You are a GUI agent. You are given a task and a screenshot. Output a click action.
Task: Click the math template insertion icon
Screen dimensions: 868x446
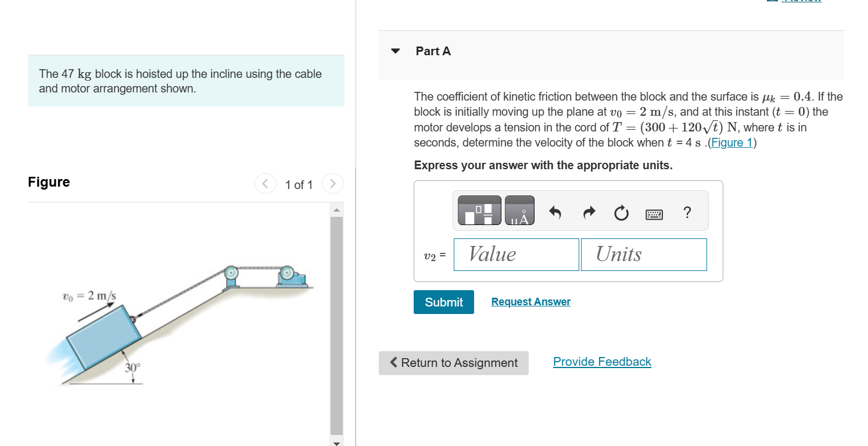[x=479, y=210]
